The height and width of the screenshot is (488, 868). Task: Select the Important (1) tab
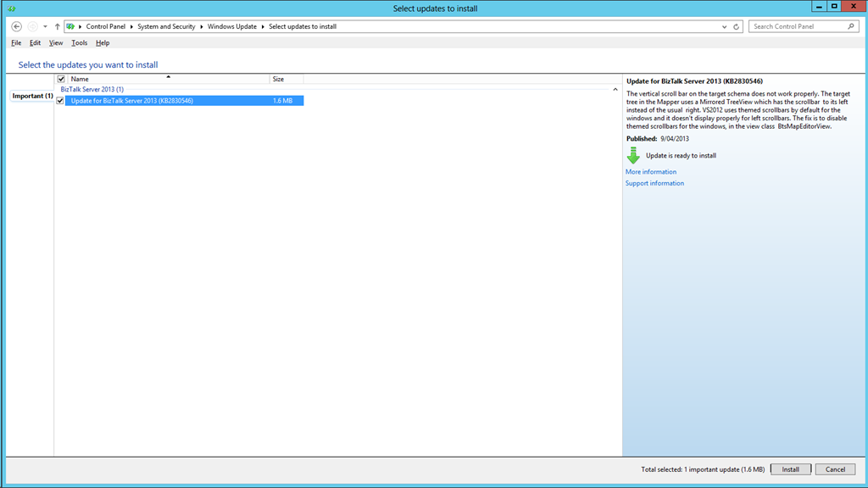[x=32, y=96]
